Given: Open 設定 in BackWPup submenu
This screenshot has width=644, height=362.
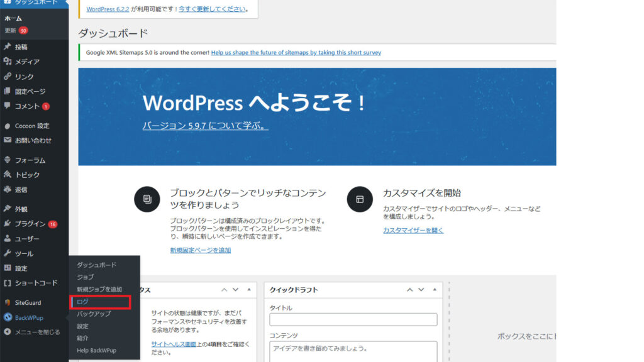Looking at the screenshot, I should pos(82,326).
